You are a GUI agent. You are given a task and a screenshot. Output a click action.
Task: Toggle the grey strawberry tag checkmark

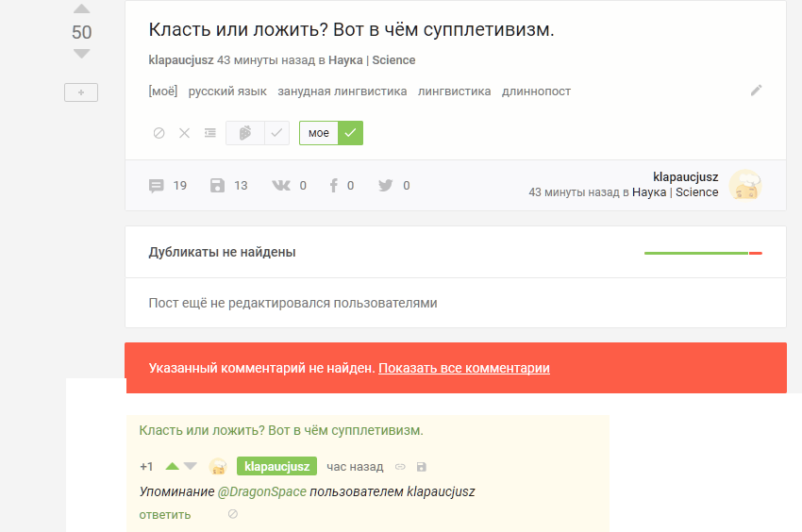point(276,133)
